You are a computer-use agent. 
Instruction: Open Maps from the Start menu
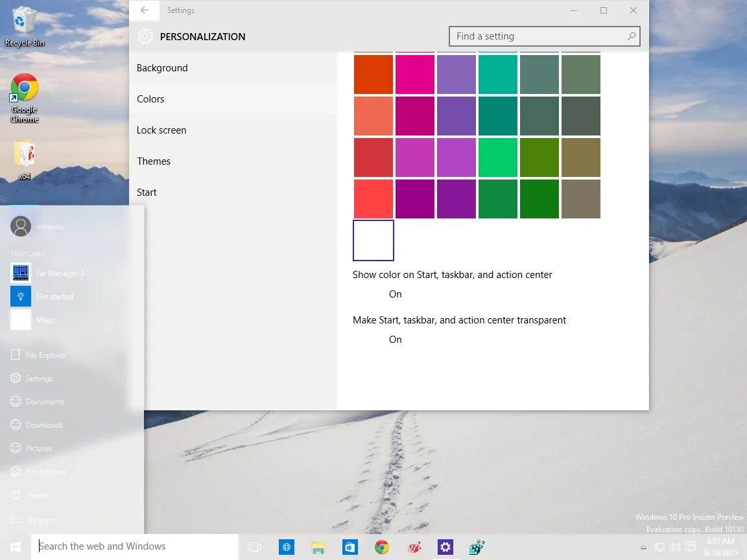pyautogui.click(x=33, y=320)
